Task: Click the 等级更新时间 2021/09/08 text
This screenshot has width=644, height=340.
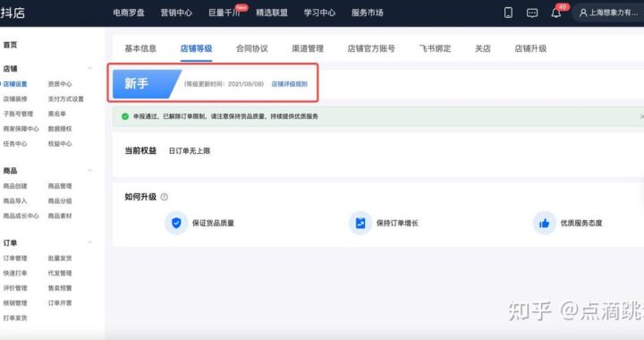Action: tap(224, 84)
